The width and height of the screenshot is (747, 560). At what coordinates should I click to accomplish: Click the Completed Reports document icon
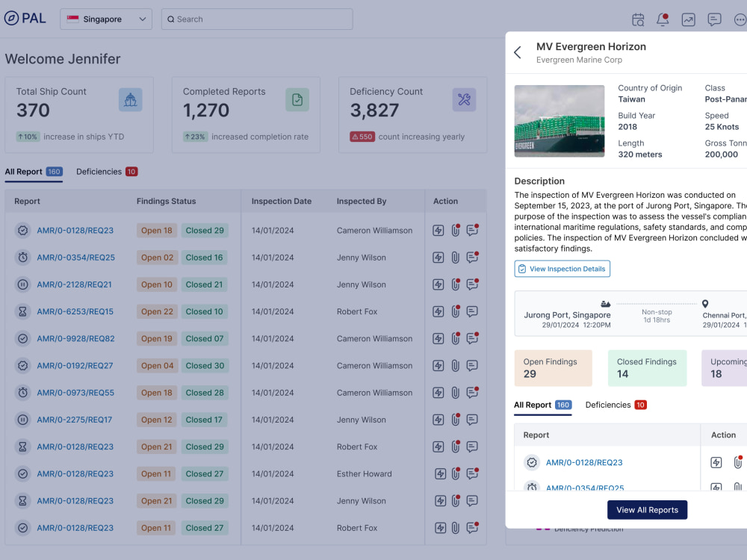[297, 99]
